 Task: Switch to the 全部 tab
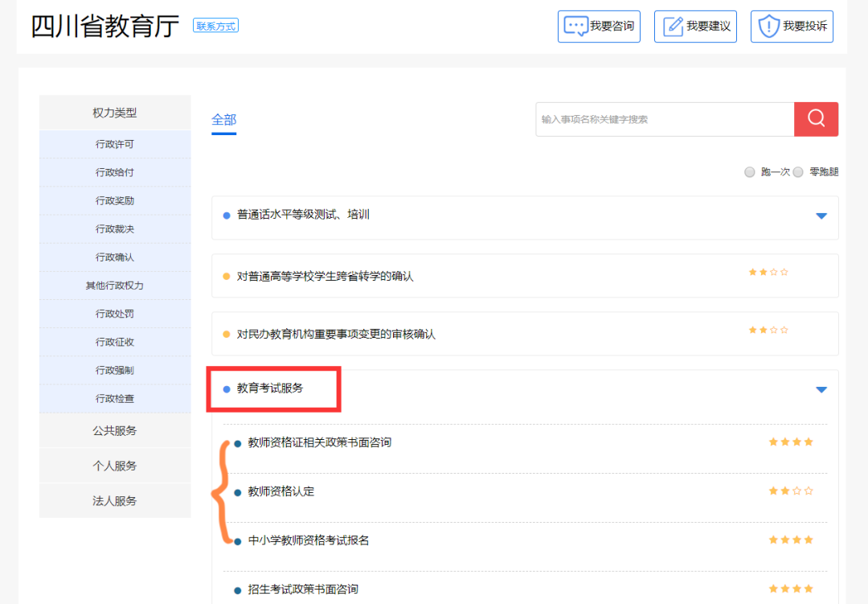point(223,120)
